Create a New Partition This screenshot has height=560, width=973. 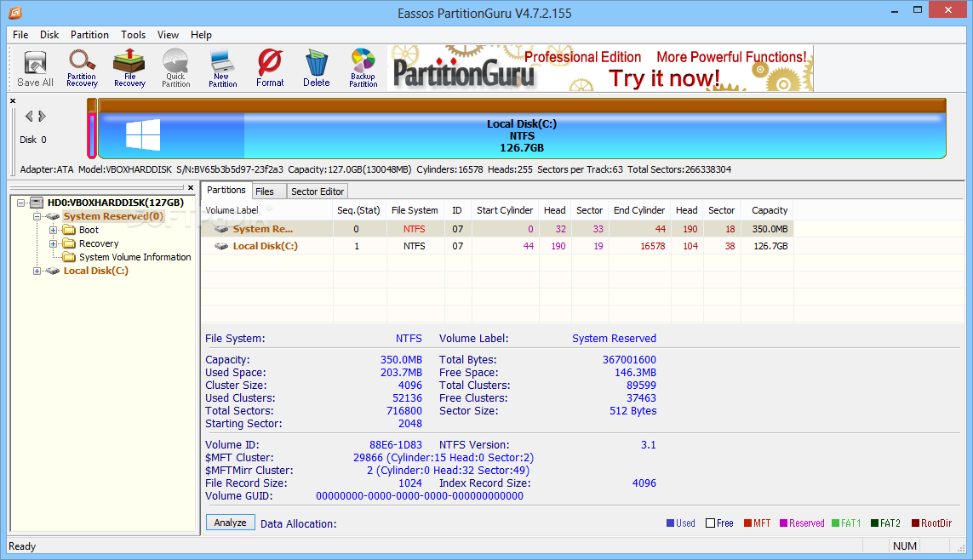[x=222, y=69]
